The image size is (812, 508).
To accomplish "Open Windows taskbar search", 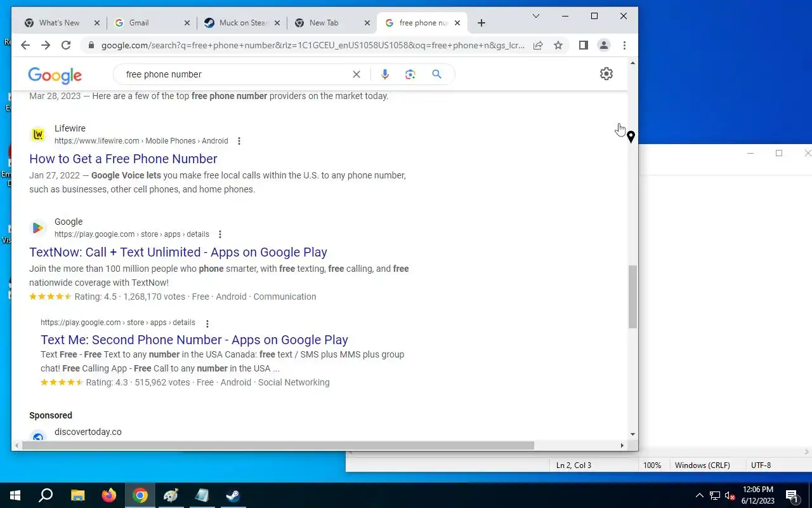I will pyautogui.click(x=46, y=495).
